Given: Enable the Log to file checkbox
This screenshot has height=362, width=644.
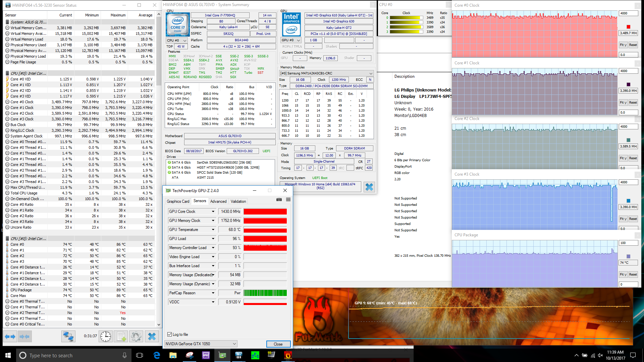Looking at the screenshot, I should tap(170, 335).
